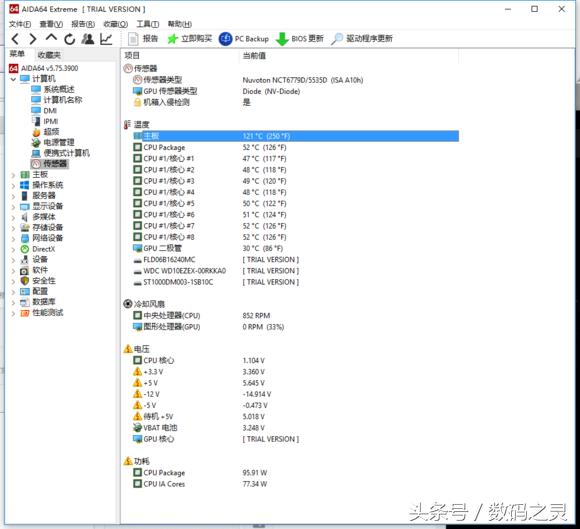
Task: Open the 帮助(H) menu
Action: (180, 24)
